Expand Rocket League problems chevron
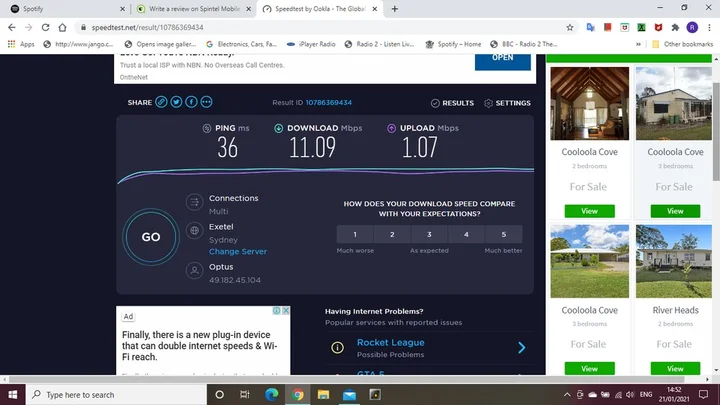Viewport: 720px width, 405px height. (x=522, y=348)
